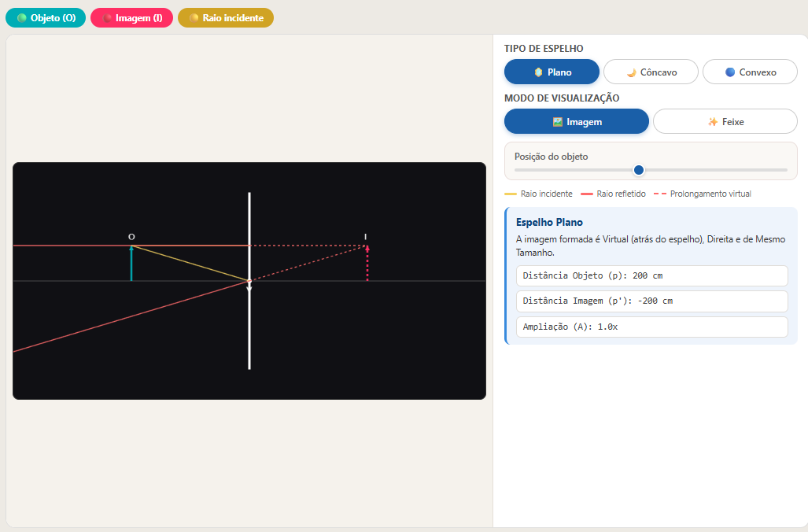Switch to Imagem visualization mode

point(576,121)
